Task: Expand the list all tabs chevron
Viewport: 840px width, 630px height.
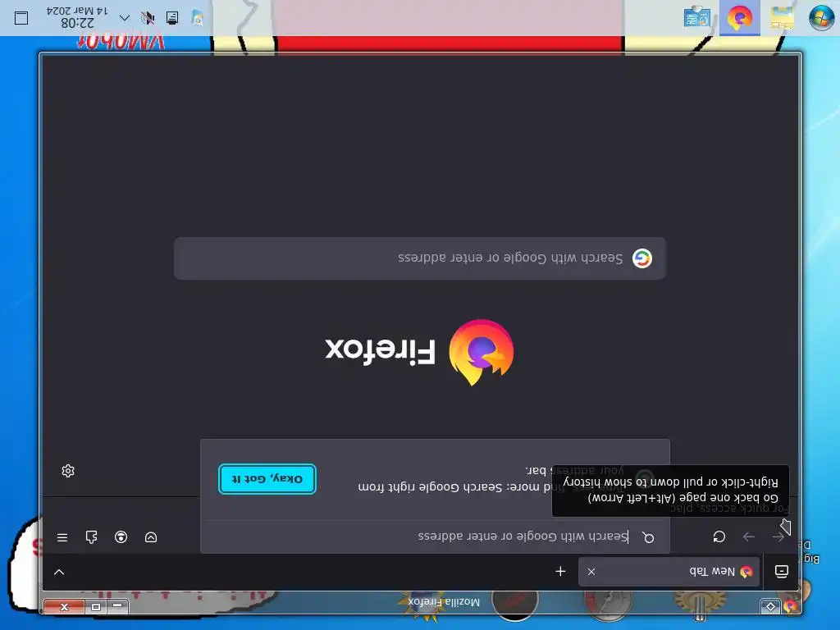Action: click(59, 572)
